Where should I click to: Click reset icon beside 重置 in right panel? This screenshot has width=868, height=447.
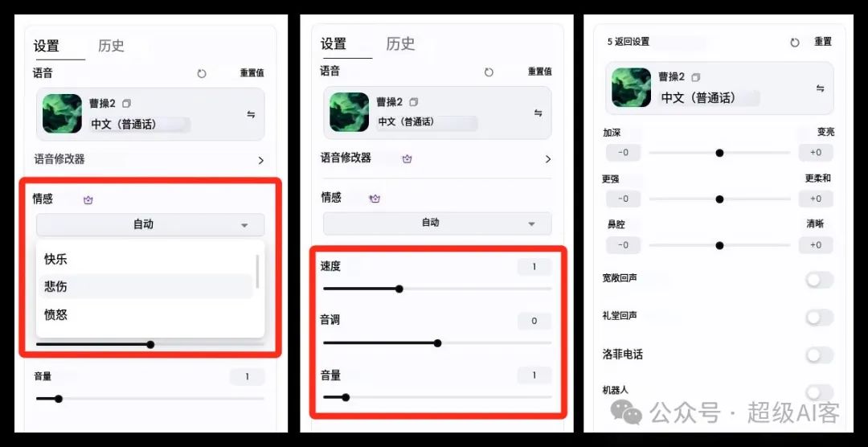pos(795,43)
